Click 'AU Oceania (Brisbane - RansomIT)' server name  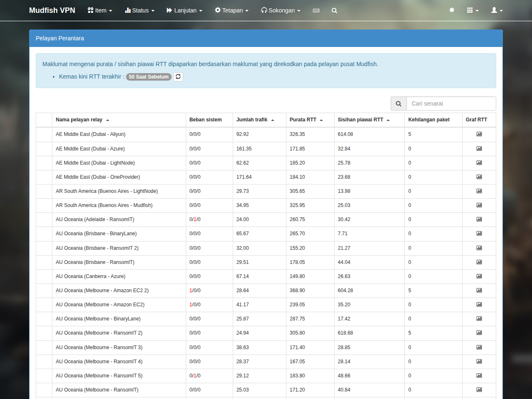point(95,262)
